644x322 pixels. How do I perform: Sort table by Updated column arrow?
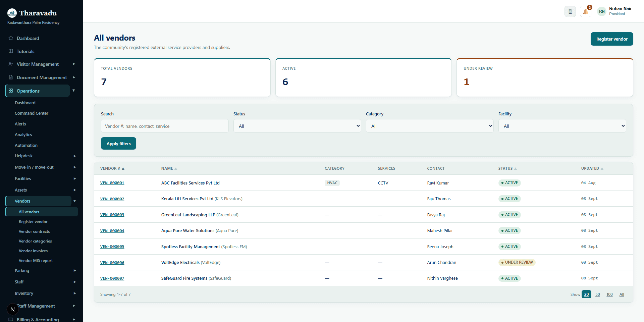coord(602,168)
